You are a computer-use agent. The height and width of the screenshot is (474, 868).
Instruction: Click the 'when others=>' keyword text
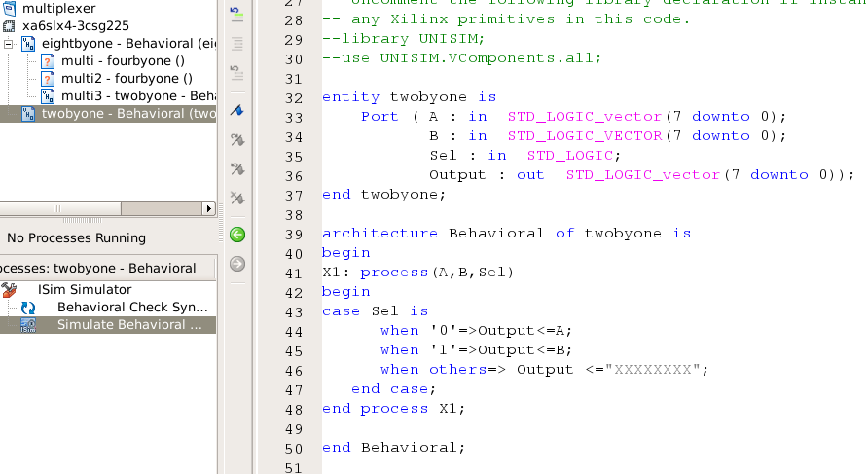click(x=443, y=369)
